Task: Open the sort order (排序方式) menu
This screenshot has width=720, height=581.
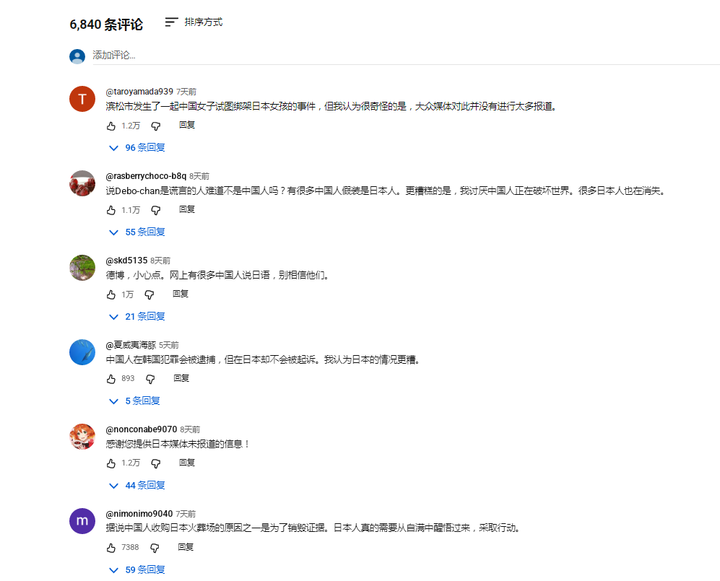Action: (x=194, y=22)
